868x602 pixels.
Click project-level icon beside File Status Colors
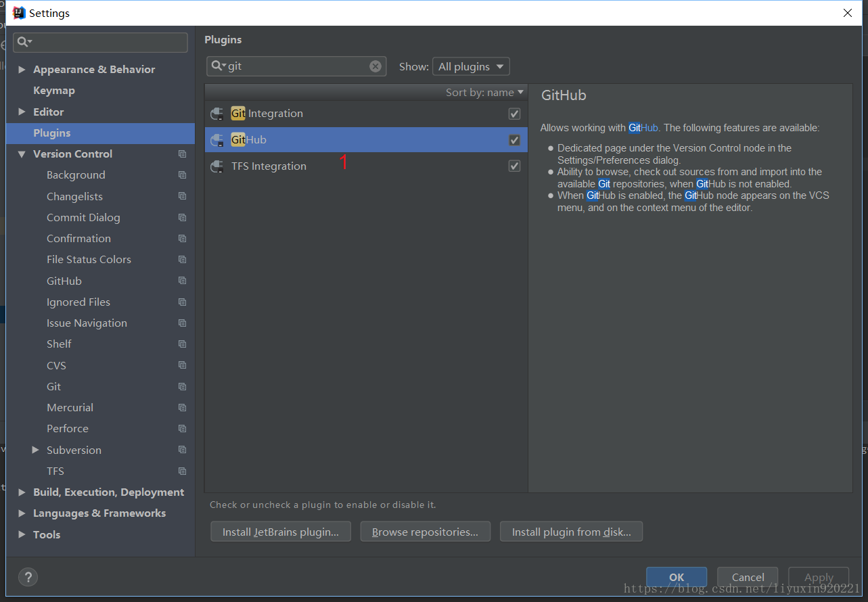coord(182,260)
